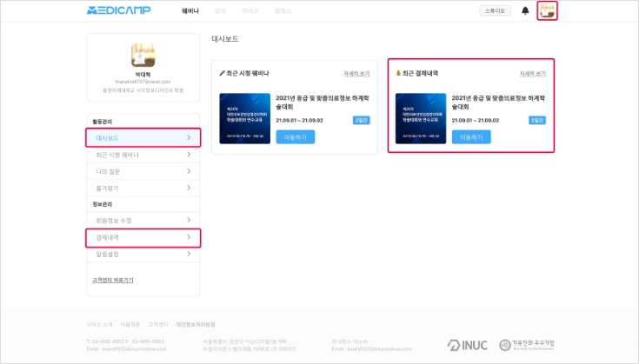639x364 pixels.
Task: Click the 정보관리 section label
Action: point(102,204)
